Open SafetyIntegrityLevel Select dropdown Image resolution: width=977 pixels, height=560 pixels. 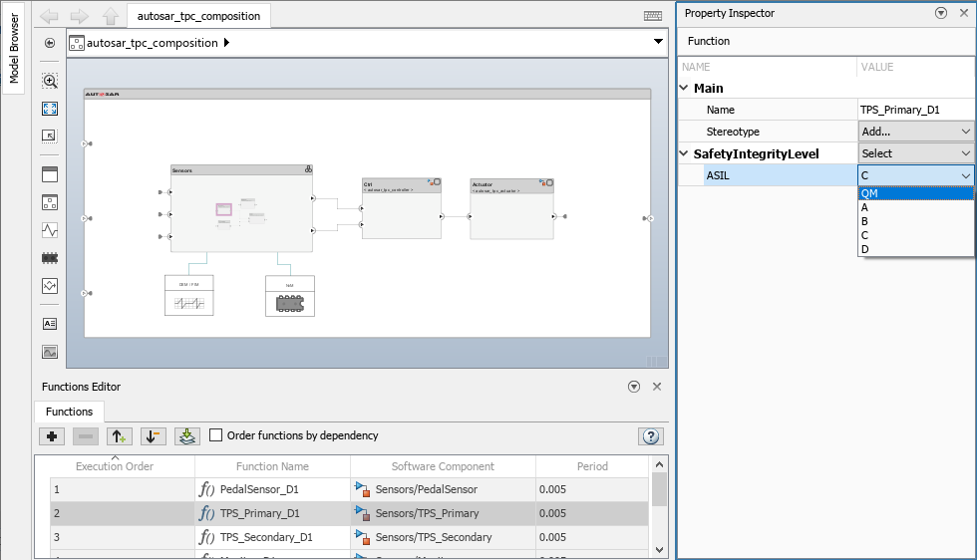916,153
